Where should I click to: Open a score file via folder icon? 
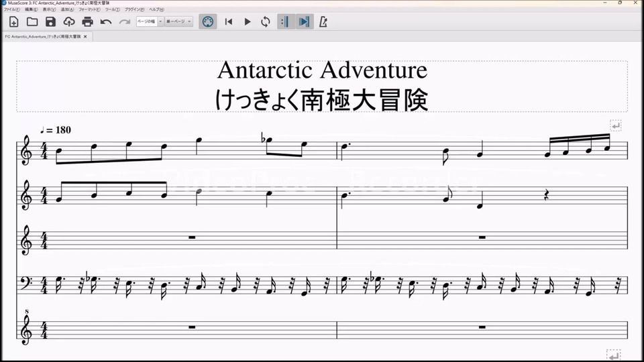pos(32,21)
